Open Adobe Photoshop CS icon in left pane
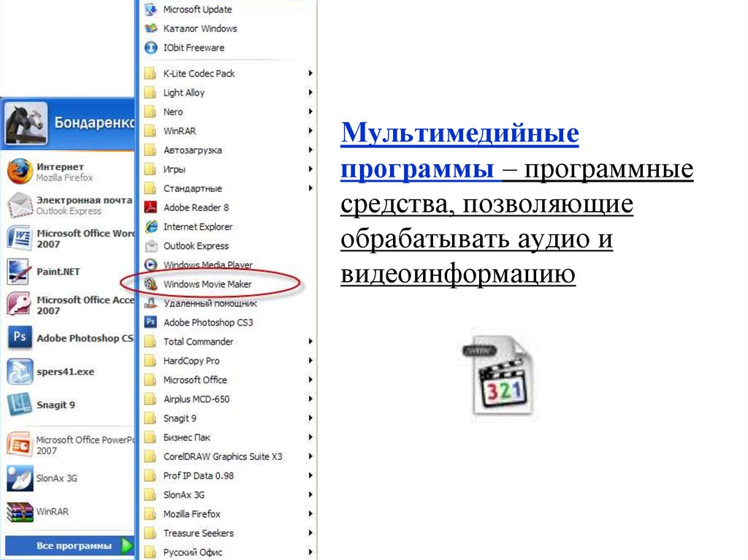The image size is (748, 560). [x=20, y=338]
